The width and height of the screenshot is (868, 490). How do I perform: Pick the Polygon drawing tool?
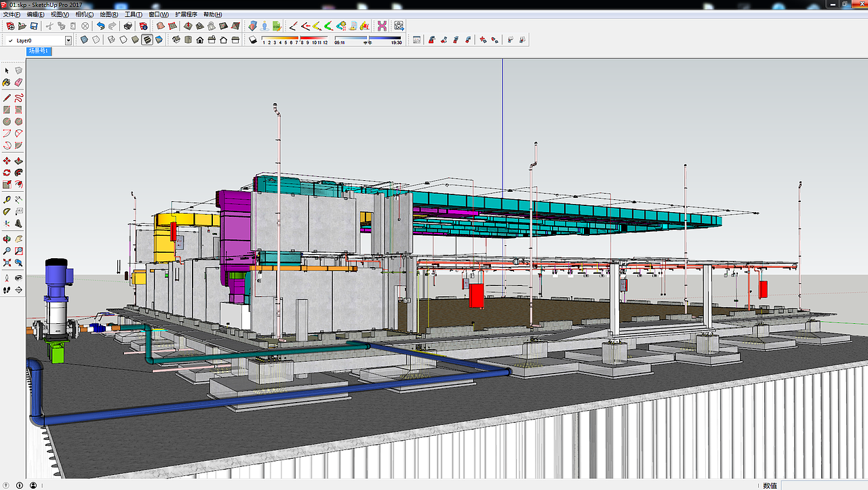click(x=19, y=121)
